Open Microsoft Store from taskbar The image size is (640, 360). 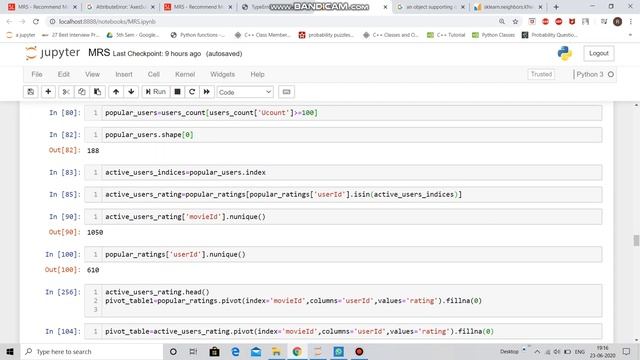tap(214, 352)
